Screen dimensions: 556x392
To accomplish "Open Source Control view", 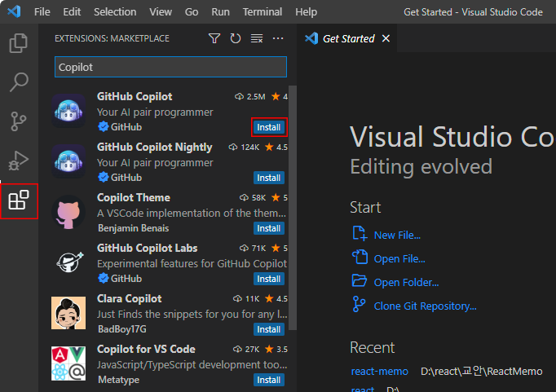I will coord(19,121).
